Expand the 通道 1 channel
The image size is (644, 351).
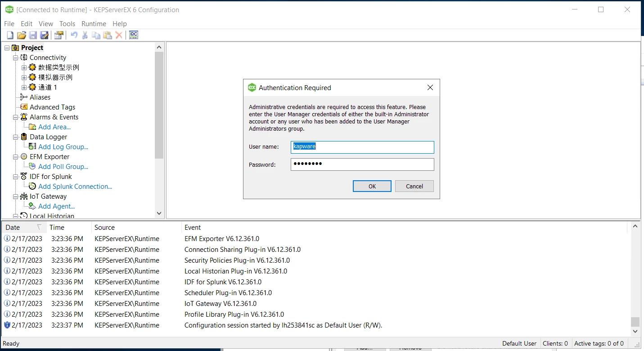(x=24, y=87)
